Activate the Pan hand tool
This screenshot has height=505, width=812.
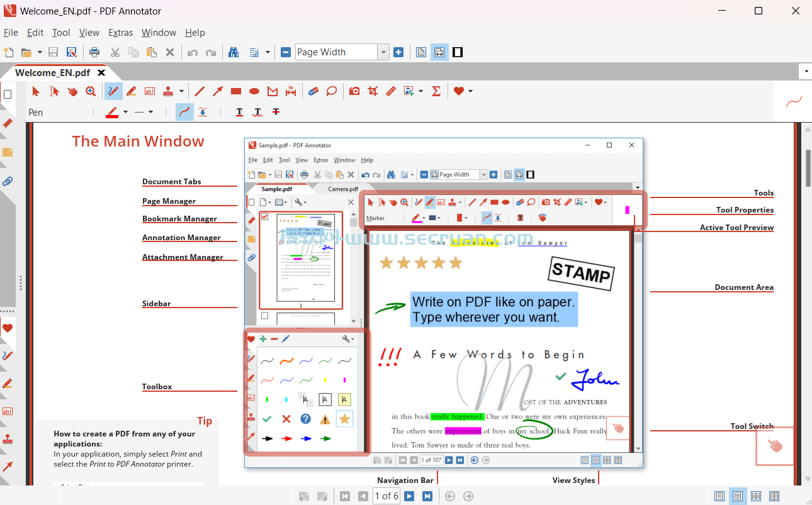pyautogui.click(x=72, y=91)
